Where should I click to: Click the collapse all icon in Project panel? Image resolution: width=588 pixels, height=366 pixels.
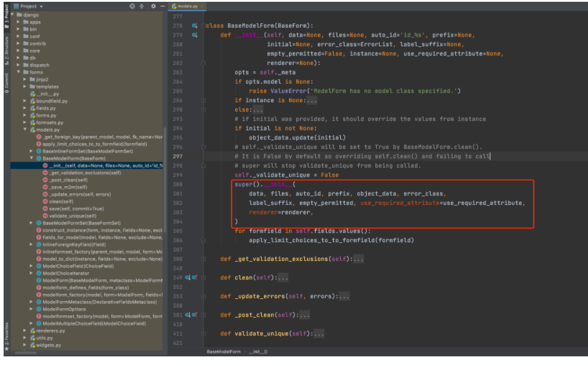pos(142,6)
